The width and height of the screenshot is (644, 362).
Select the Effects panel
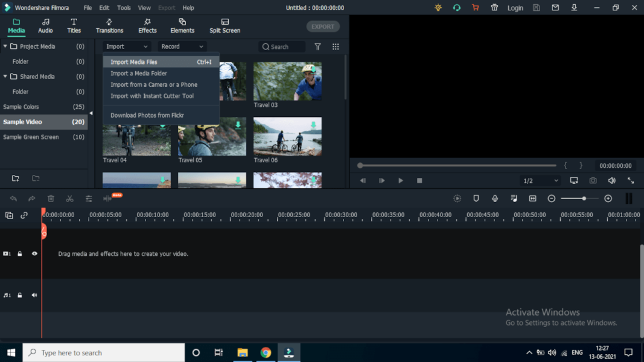pyautogui.click(x=147, y=25)
